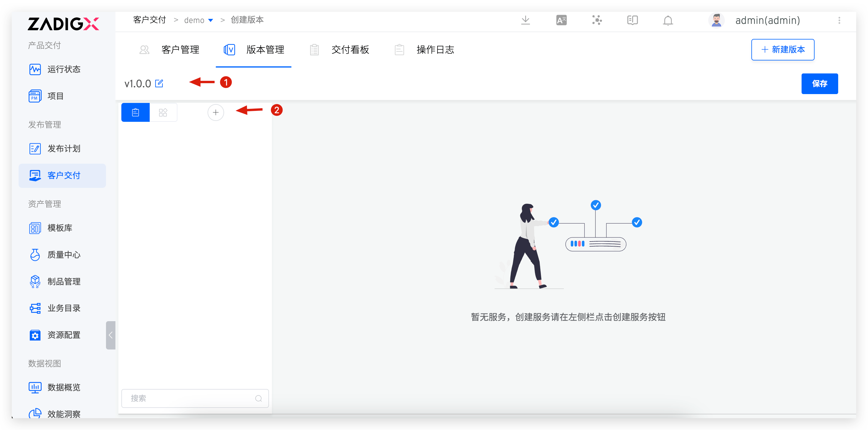The width and height of the screenshot is (868, 430).
Task: Switch to grid view toggle
Action: coord(163,112)
